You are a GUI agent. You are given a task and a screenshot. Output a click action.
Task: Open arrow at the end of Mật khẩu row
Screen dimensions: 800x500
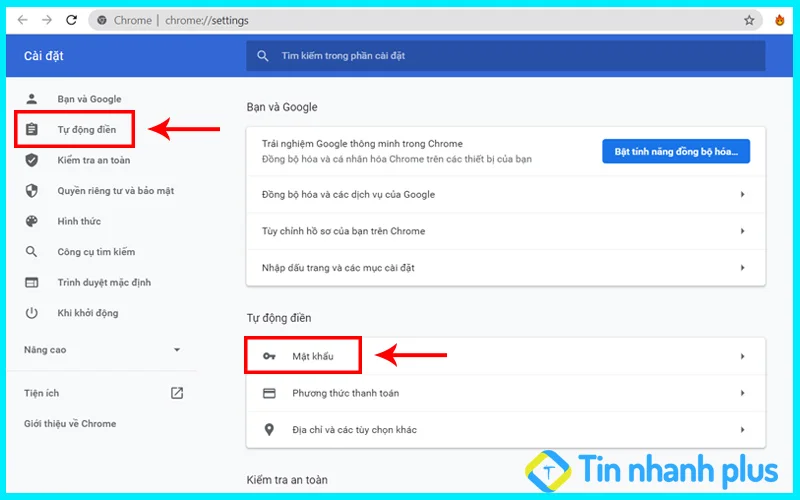(742, 356)
